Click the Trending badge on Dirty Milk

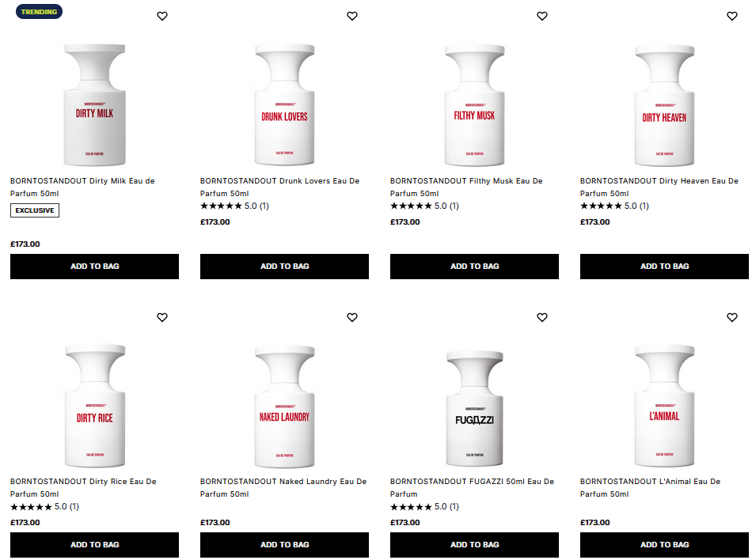coord(39,12)
